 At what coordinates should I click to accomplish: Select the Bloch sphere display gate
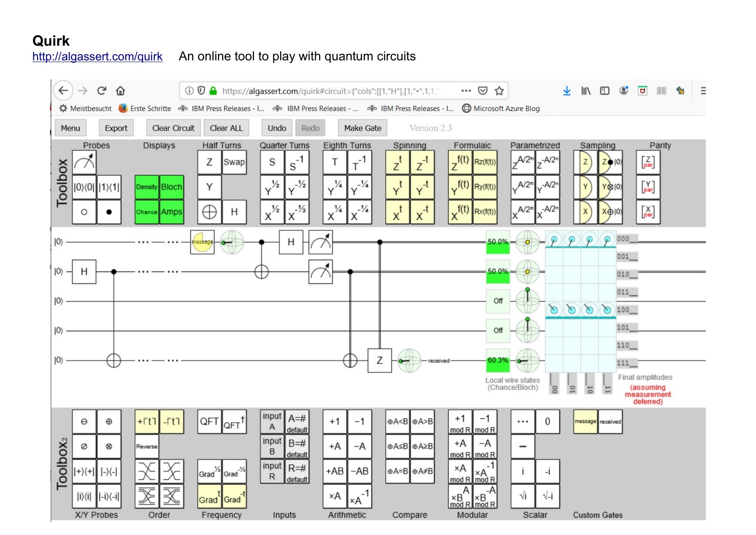click(172, 187)
